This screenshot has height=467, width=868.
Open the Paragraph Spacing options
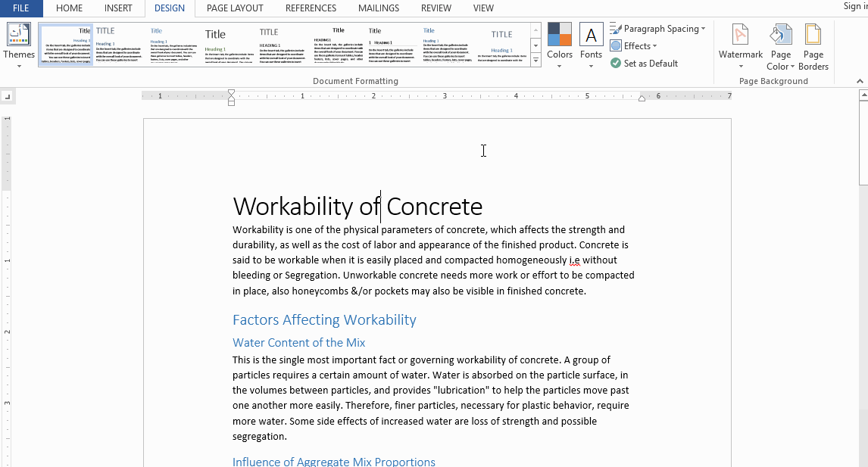pyautogui.click(x=657, y=28)
